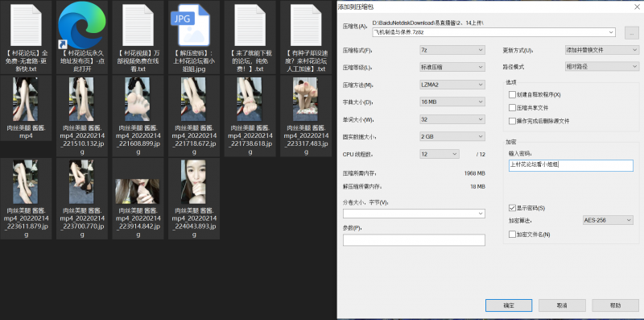Click the 帮助 Help button
Screen dimensions: 644x320
click(615, 305)
